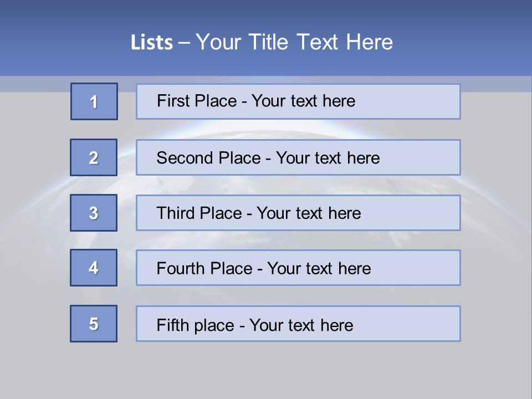Click the dash in the slide title
The height and width of the screenshot is (399, 532).
click(184, 43)
